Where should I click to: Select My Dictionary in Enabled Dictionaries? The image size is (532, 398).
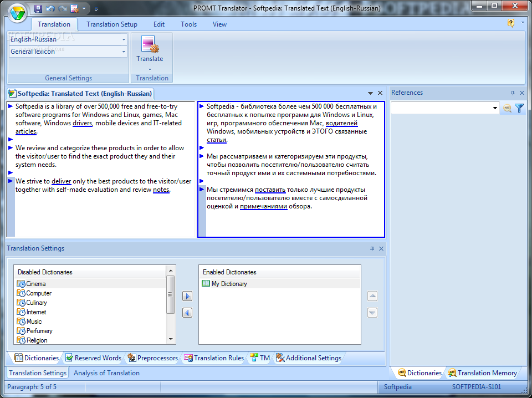279,284
